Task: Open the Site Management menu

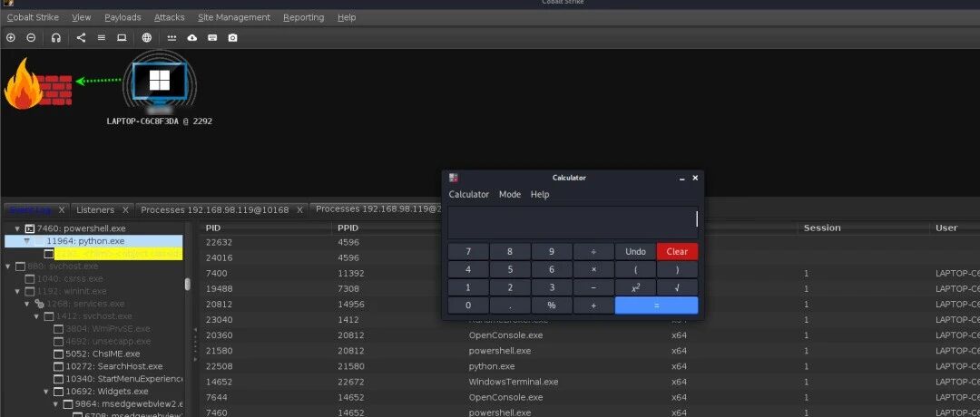Action: [234, 17]
